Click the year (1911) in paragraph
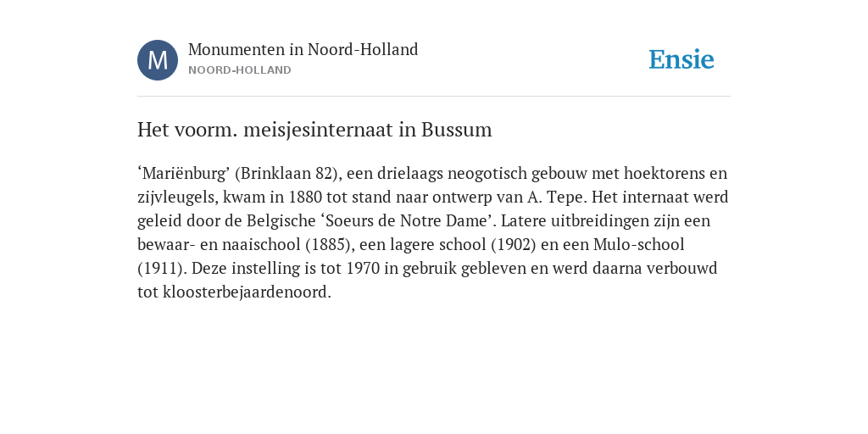 (162, 269)
